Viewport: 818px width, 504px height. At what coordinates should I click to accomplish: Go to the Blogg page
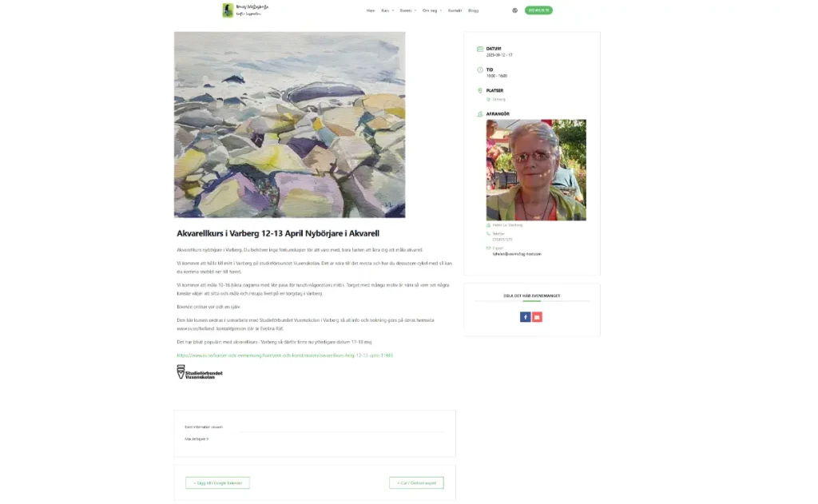point(473,10)
